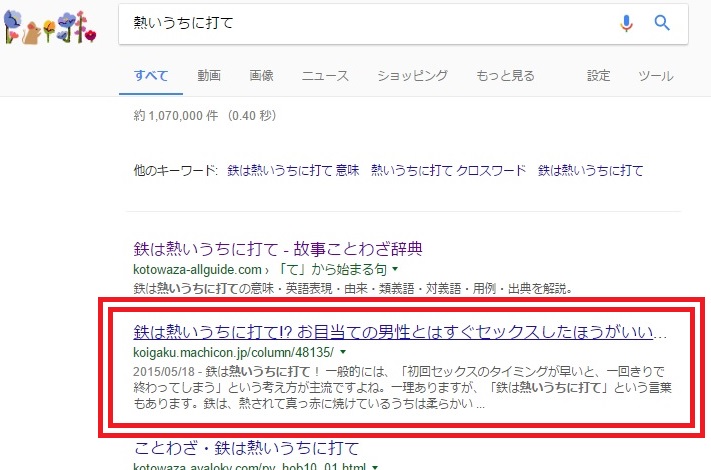Click the last related keyword 鉄は熱いうちに打て

point(590,170)
